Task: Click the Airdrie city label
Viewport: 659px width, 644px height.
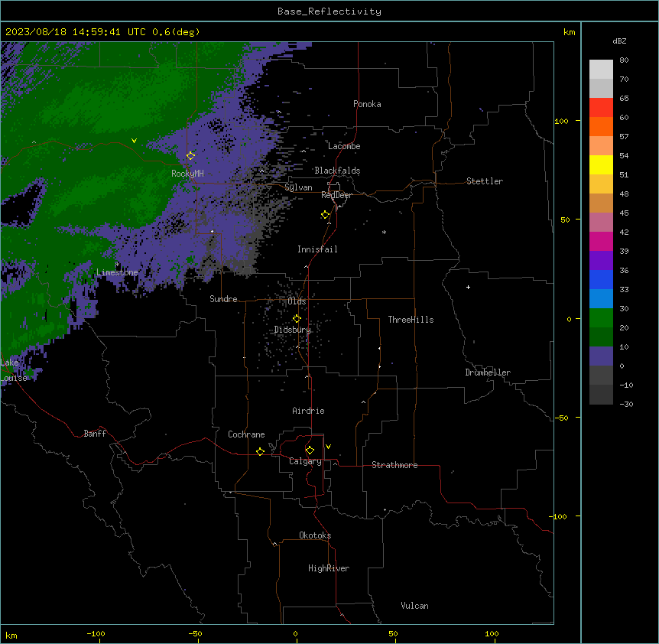Action: coord(308,411)
